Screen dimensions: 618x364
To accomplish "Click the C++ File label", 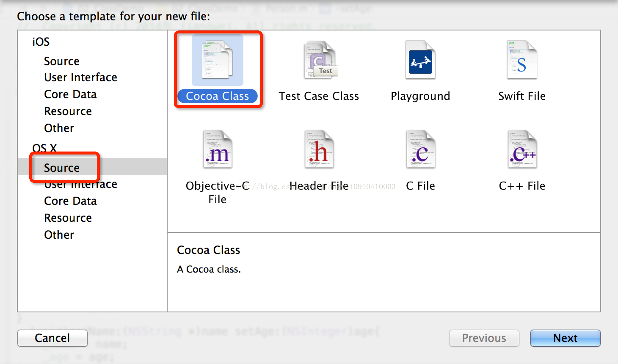I will pyautogui.click(x=522, y=186).
